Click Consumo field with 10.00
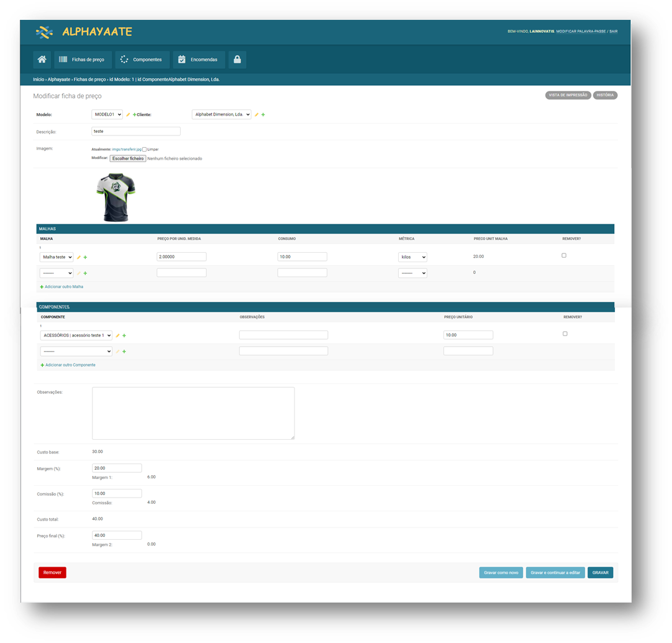The width and height of the screenshot is (672, 643). click(302, 257)
